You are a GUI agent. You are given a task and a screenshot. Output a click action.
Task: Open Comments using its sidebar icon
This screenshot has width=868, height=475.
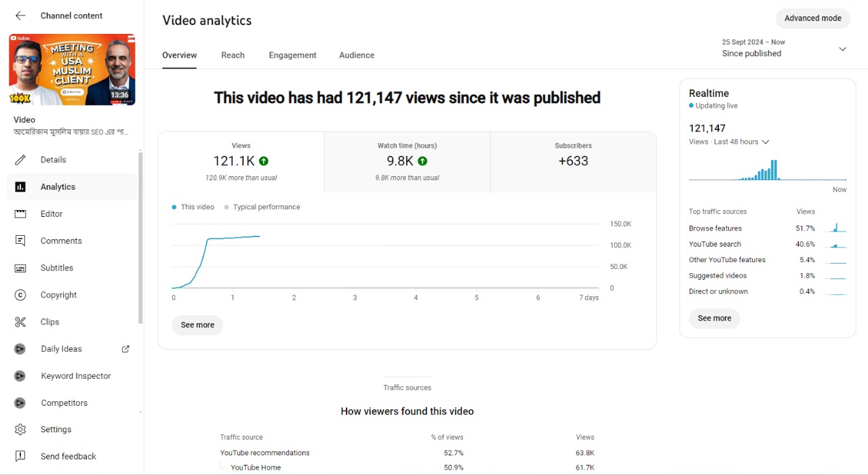click(x=20, y=241)
